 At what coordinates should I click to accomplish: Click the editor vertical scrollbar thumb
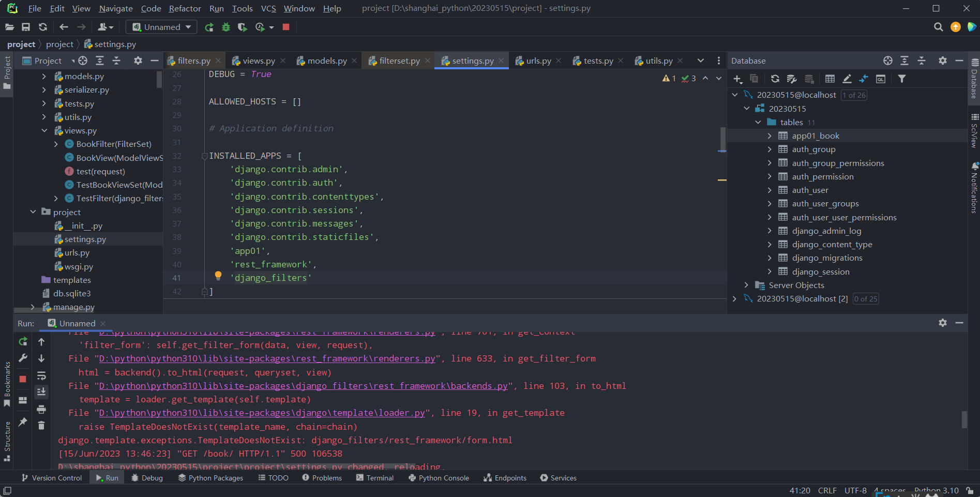(722, 139)
